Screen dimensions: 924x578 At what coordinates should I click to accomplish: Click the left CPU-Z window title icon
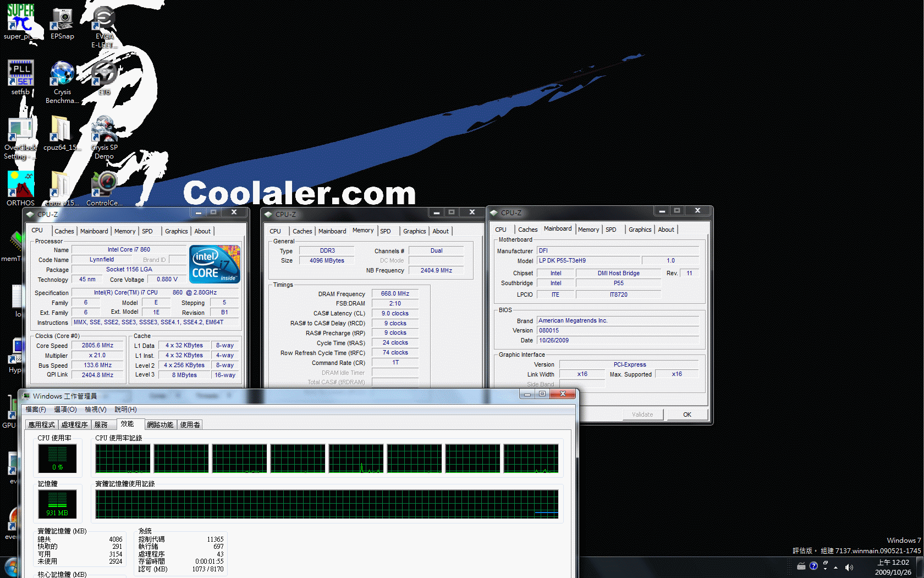click(x=30, y=214)
